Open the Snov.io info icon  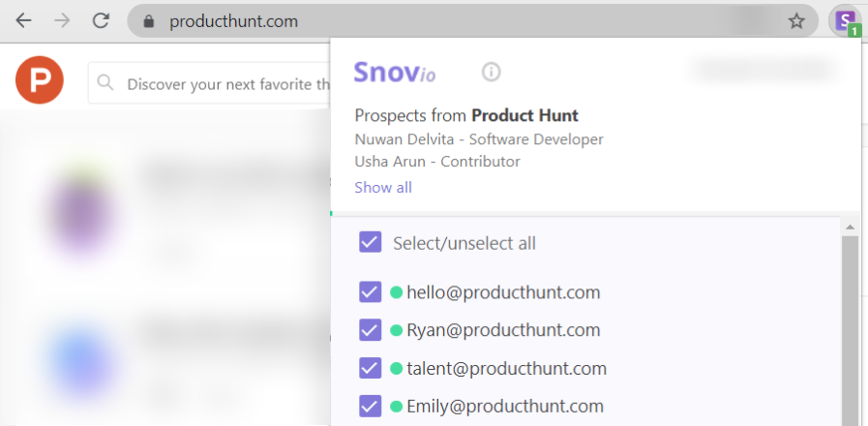(x=491, y=72)
